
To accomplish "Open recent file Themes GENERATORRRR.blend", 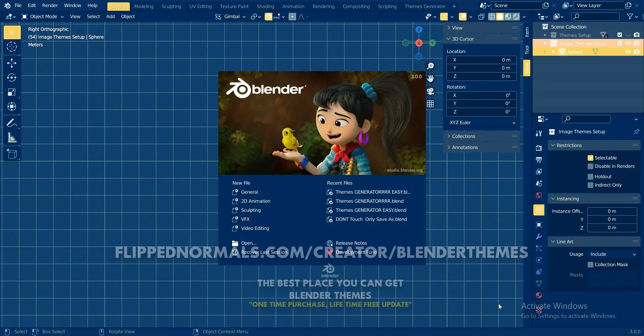I will pos(370,201).
